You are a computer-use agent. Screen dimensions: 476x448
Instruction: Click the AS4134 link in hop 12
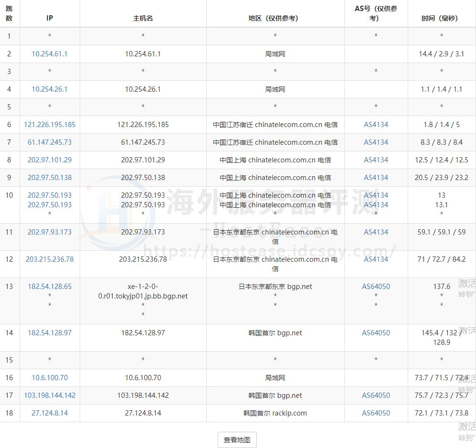(376, 259)
